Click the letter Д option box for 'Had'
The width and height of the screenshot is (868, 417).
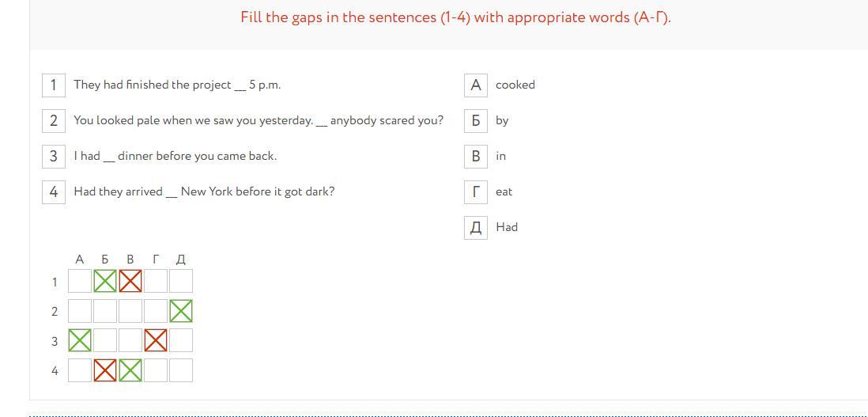pyautogui.click(x=476, y=228)
